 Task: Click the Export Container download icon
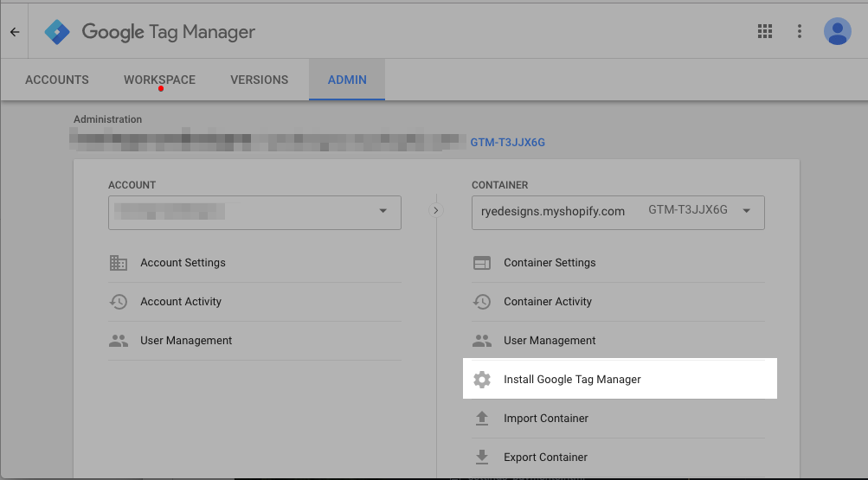tap(482, 458)
